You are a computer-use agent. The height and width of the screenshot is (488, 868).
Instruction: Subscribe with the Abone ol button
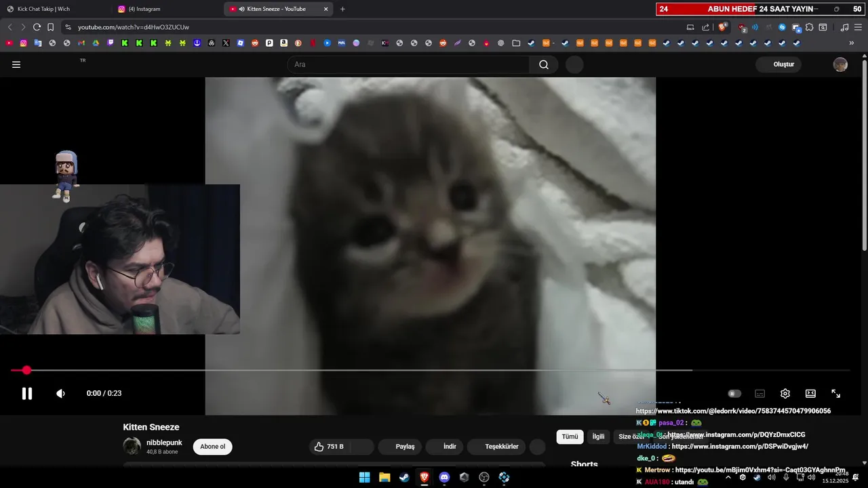(x=212, y=447)
